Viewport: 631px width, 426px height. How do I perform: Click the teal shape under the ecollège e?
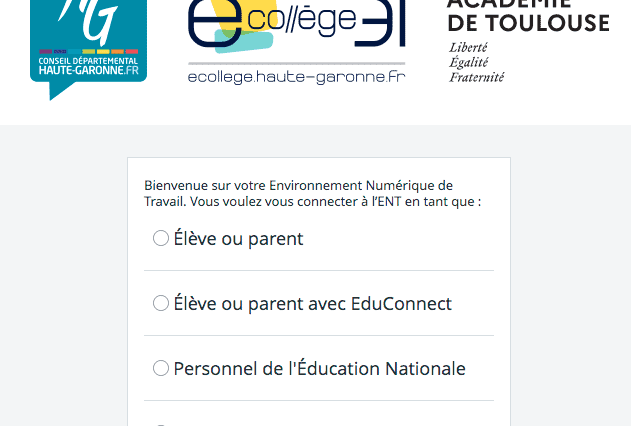[x=243, y=42]
